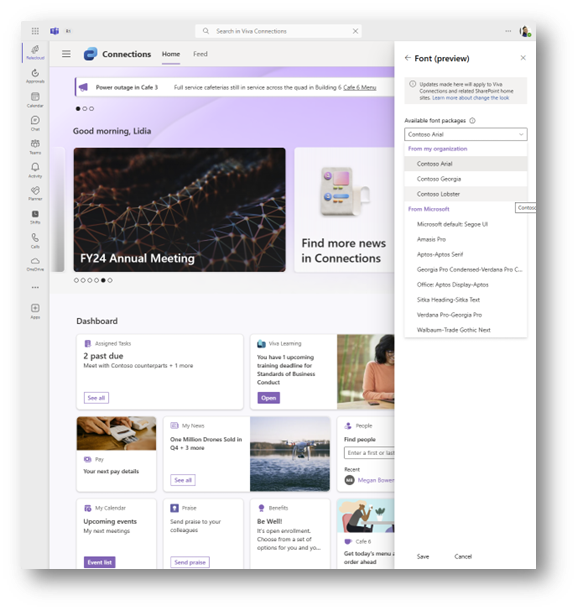Screen dimensions: 578x611
Task: Click the Microsoft Teams logo icon
Action: [54, 31]
